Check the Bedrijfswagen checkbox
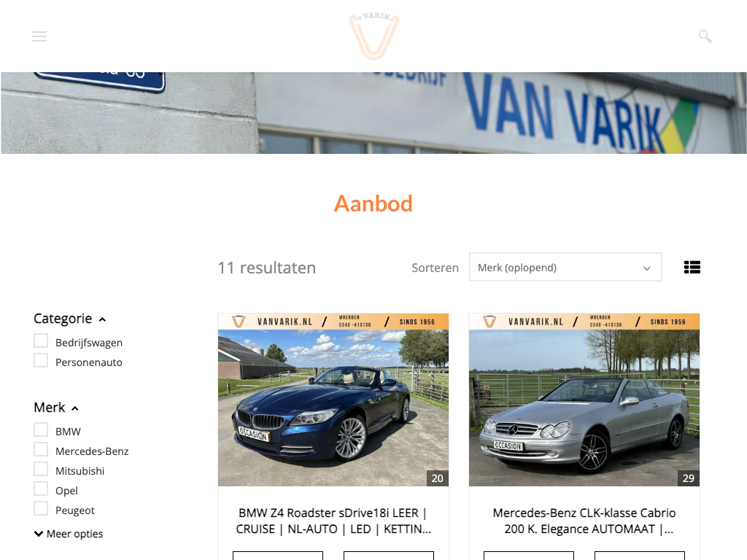The height and width of the screenshot is (560, 747). 41,341
